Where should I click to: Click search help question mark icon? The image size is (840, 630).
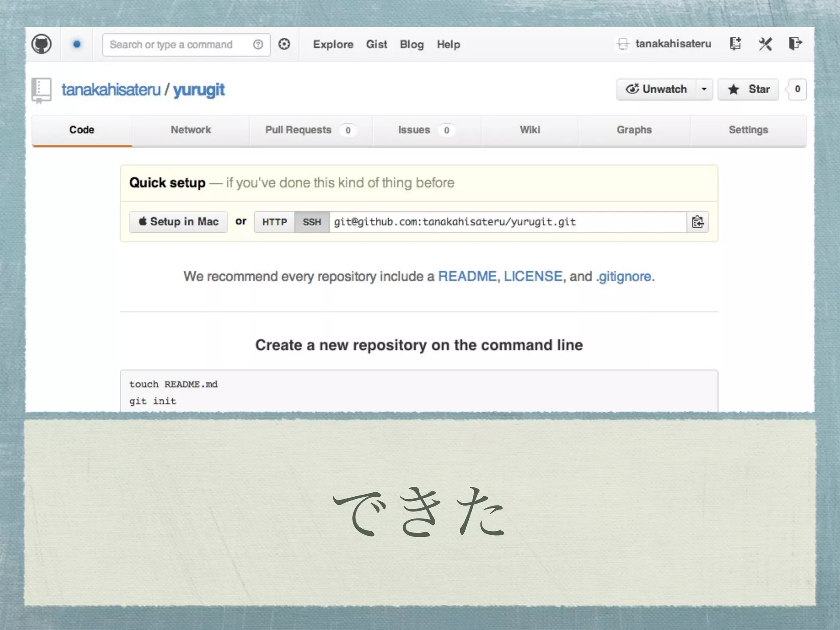258,44
